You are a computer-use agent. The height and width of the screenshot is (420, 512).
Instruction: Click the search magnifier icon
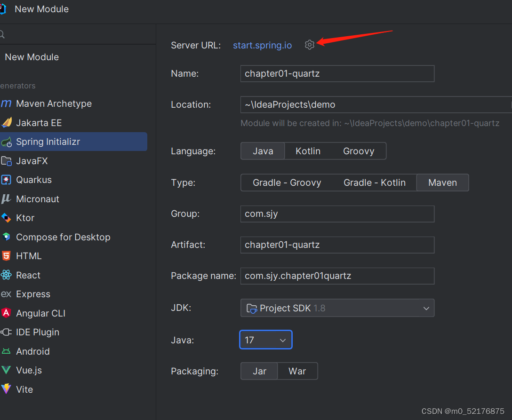pos(2,34)
